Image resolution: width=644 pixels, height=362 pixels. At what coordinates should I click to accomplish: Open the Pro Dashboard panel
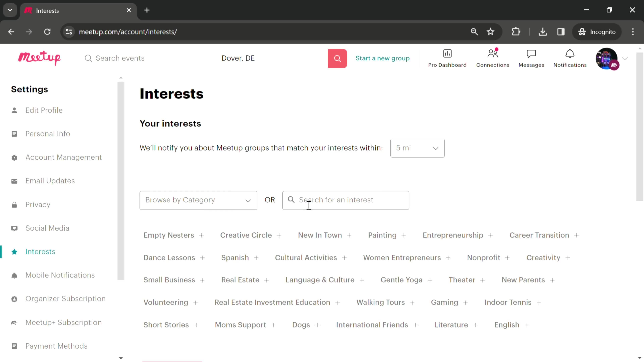click(x=447, y=58)
